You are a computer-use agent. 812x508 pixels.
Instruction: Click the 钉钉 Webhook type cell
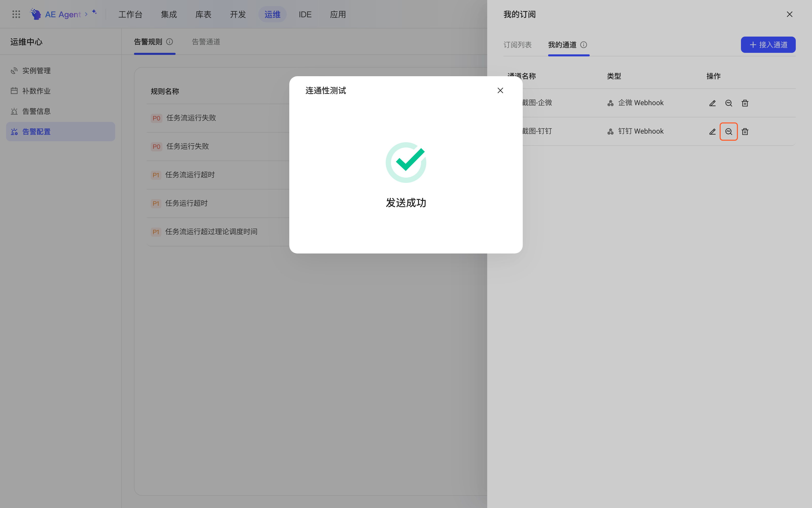(x=635, y=131)
